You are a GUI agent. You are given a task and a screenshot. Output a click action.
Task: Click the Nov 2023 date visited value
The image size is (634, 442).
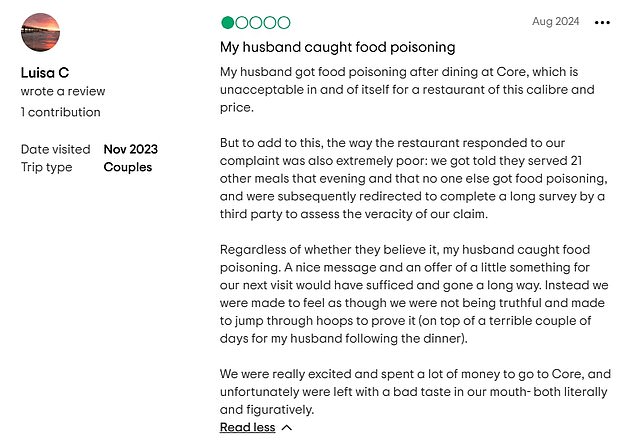tap(131, 149)
